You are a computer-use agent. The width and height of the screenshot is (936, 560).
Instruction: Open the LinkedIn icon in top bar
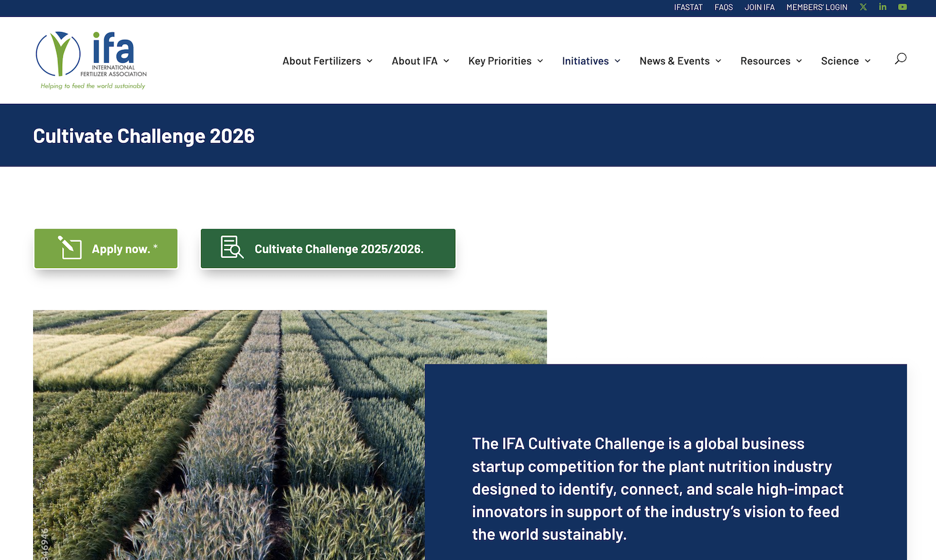[882, 7]
